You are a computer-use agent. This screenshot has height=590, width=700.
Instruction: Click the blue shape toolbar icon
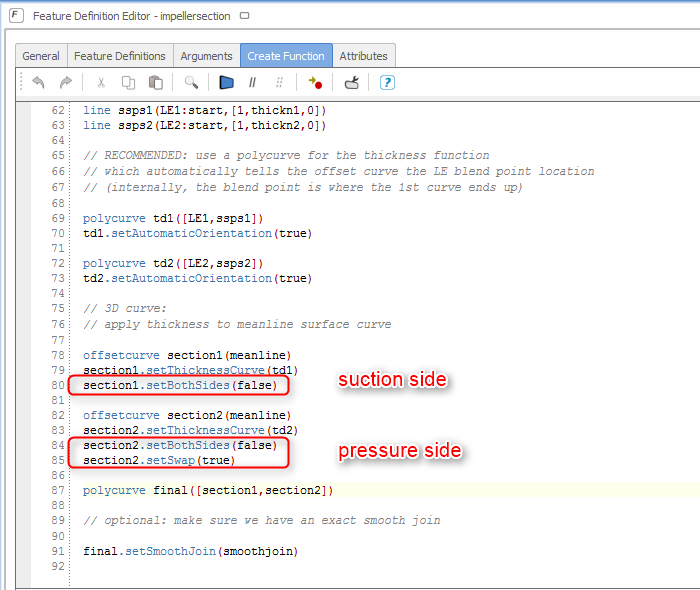226,83
